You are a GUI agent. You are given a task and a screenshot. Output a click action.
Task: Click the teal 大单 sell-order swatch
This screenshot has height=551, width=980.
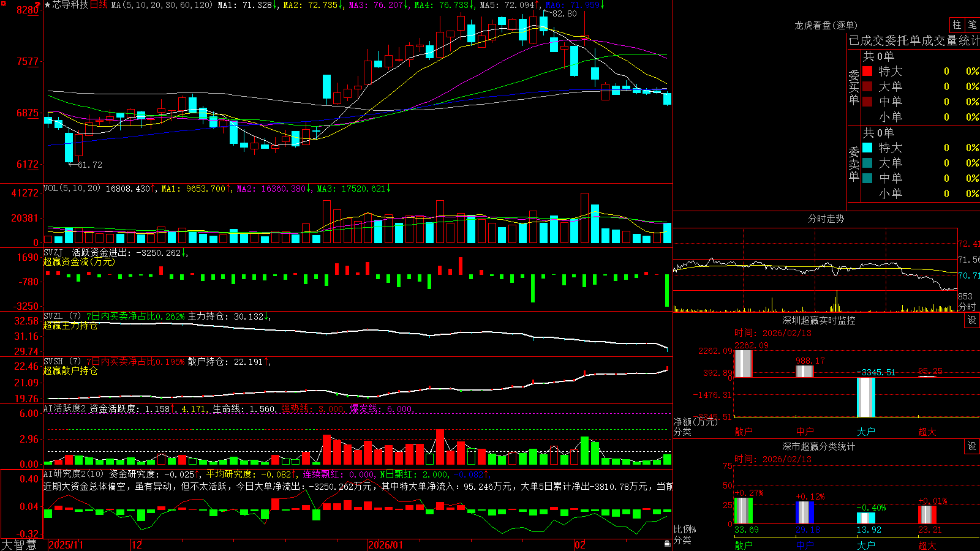coord(867,163)
